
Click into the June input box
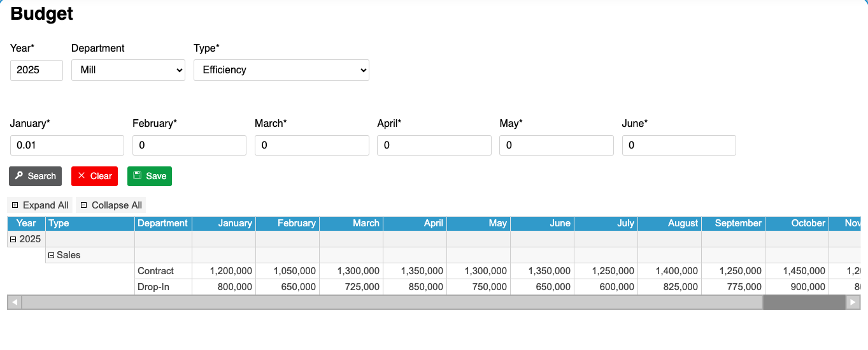pos(678,145)
